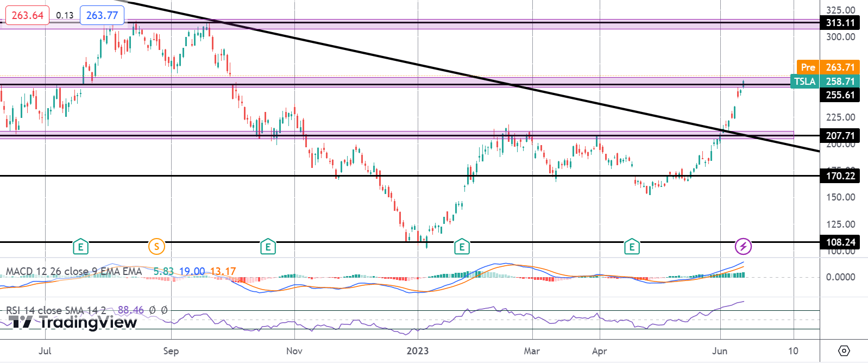The width and height of the screenshot is (868, 363).
Task: Click the Pre market price label 263.71
Action: pyautogui.click(x=828, y=67)
